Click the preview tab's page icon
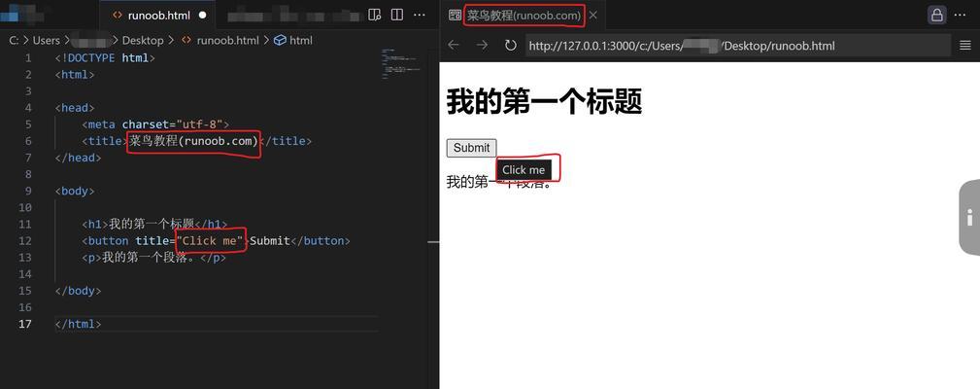The height and width of the screenshot is (389, 980). [x=455, y=15]
